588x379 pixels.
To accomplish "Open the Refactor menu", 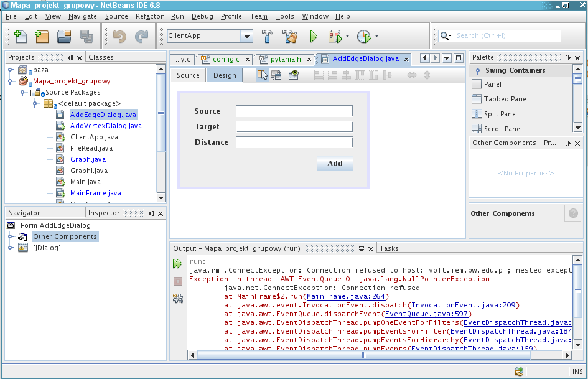I will (x=149, y=16).
